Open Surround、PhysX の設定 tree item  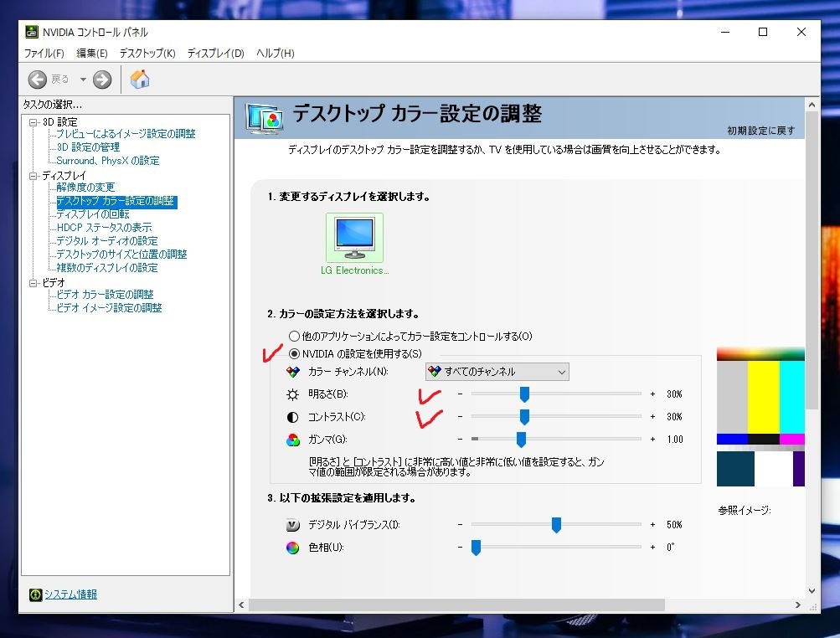(x=108, y=161)
